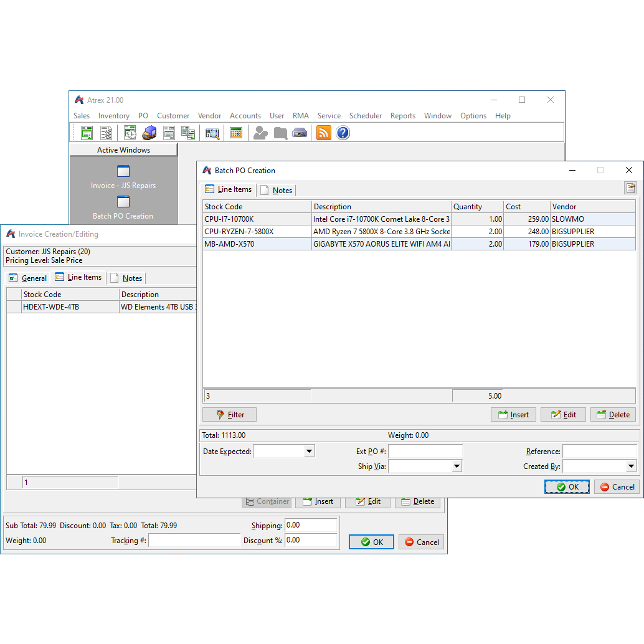Click the numbered list document toolbar icon
Image resolution: width=644 pixels, height=644 pixels.
(x=107, y=133)
